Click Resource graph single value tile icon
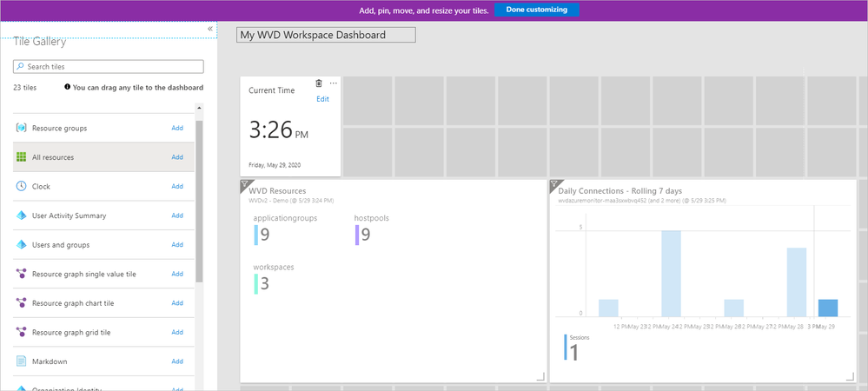This screenshot has width=868, height=391. pos(21,274)
